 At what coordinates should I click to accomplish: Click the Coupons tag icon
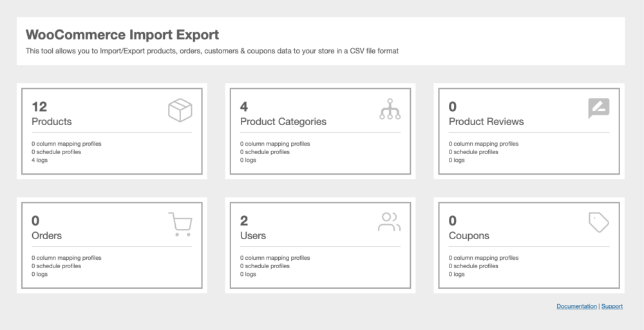click(x=598, y=222)
